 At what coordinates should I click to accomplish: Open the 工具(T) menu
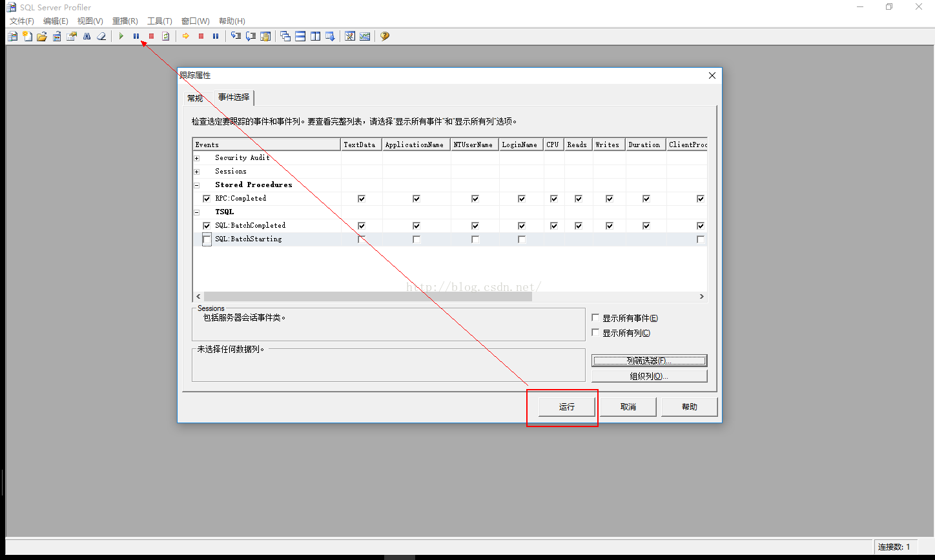coord(159,21)
